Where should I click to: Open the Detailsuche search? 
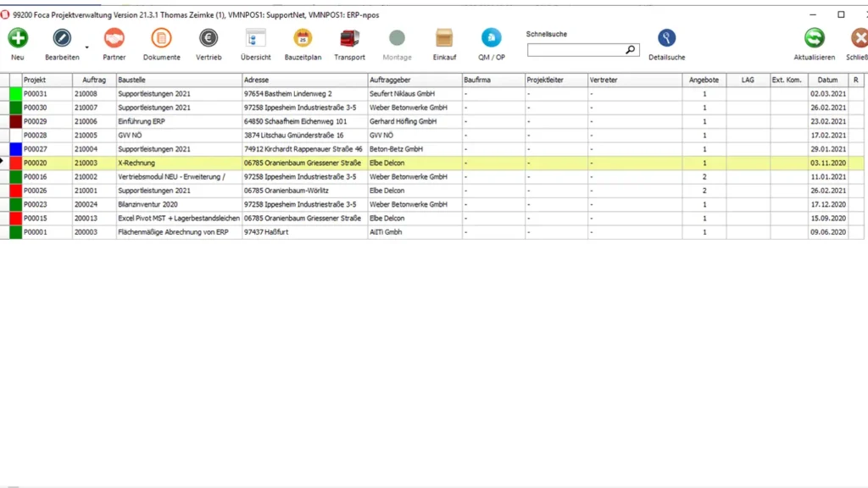coord(666,39)
